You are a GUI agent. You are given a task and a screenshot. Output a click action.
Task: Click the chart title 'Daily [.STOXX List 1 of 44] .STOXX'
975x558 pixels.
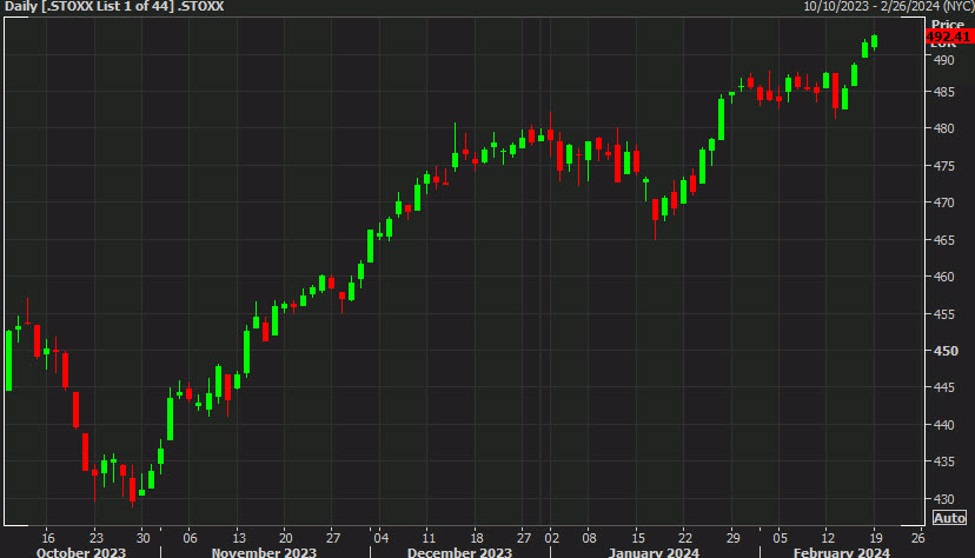114,7
